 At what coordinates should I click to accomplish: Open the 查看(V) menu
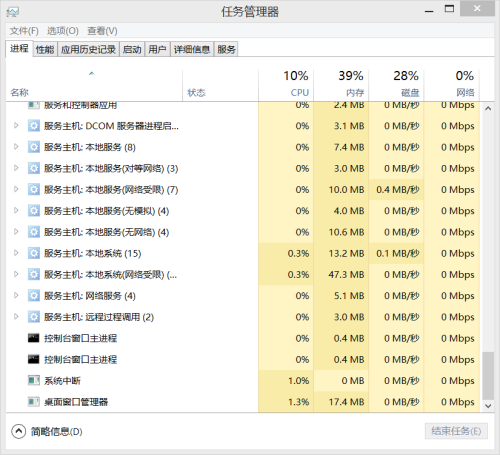pyautogui.click(x=102, y=31)
